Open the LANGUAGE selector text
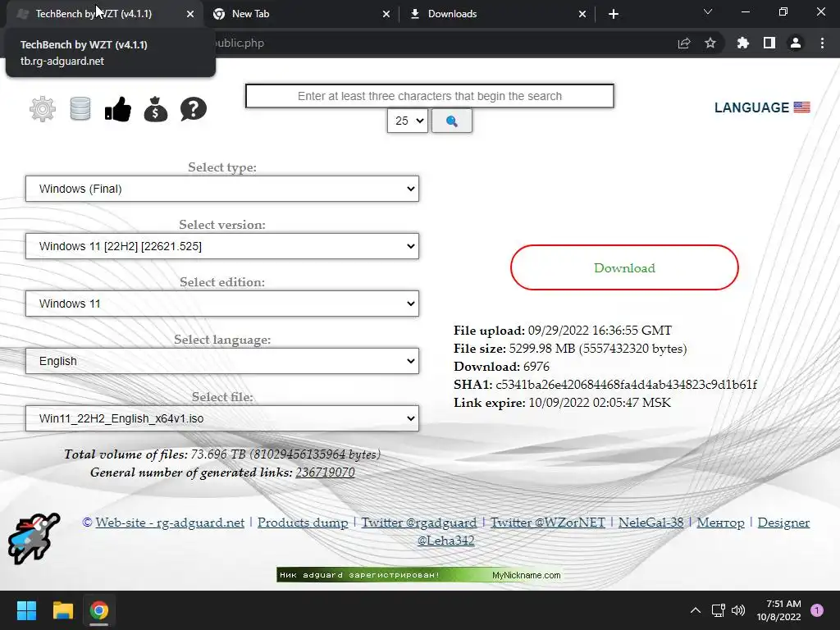This screenshot has width=840, height=630. point(751,107)
